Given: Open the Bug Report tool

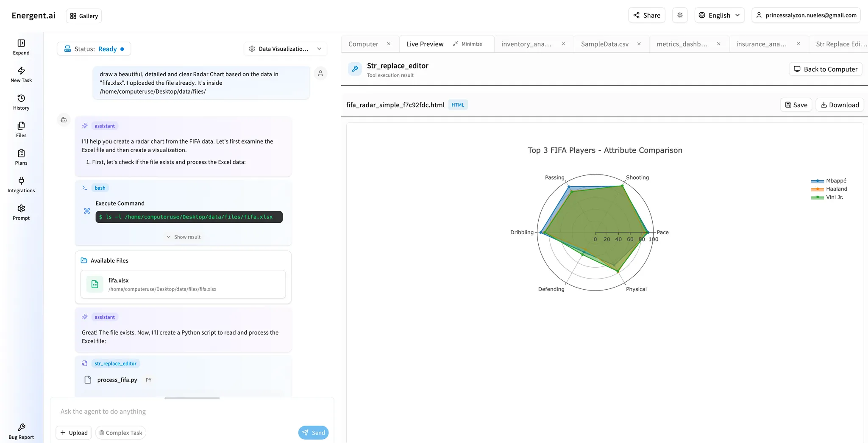Looking at the screenshot, I should point(21,430).
